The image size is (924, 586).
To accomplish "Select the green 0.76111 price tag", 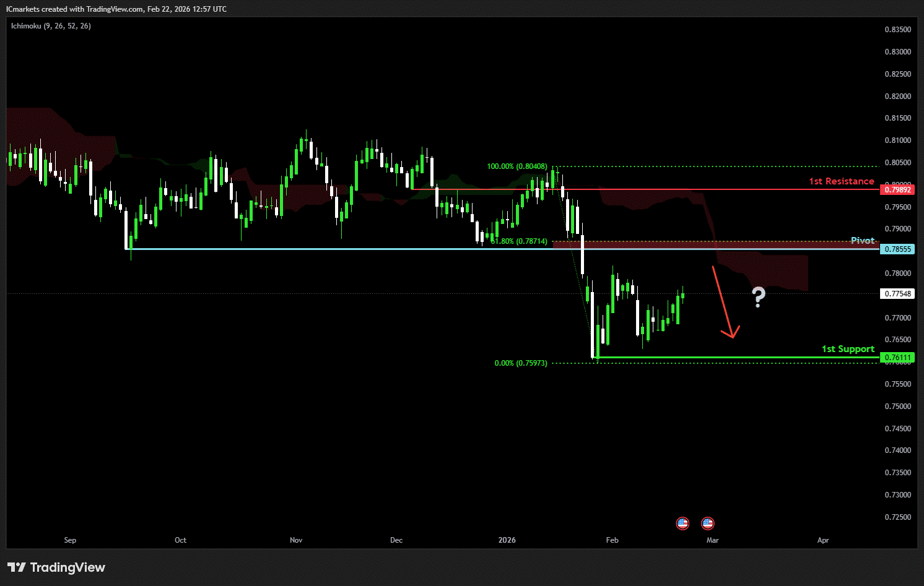I will pyautogui.click(x=897, y=358).
